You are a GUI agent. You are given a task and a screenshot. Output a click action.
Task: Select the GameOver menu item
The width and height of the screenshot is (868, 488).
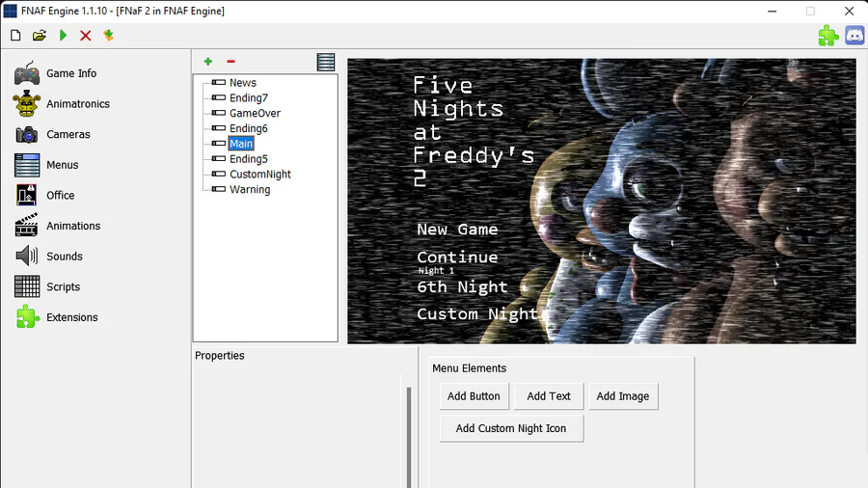(x=255, y=113)
